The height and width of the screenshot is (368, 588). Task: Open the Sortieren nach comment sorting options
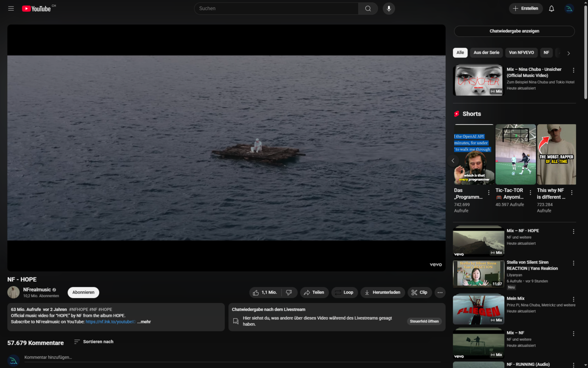point(93,342)
